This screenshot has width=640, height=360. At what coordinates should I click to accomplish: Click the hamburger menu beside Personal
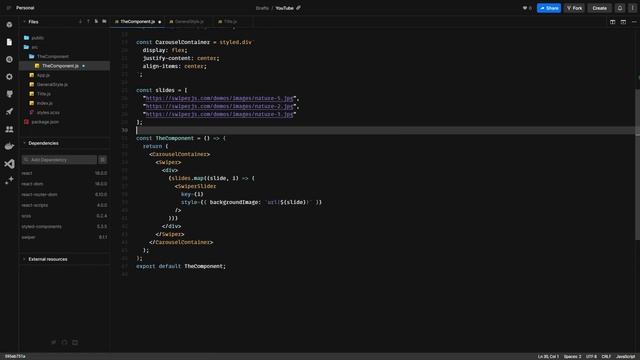click(9, 8)
